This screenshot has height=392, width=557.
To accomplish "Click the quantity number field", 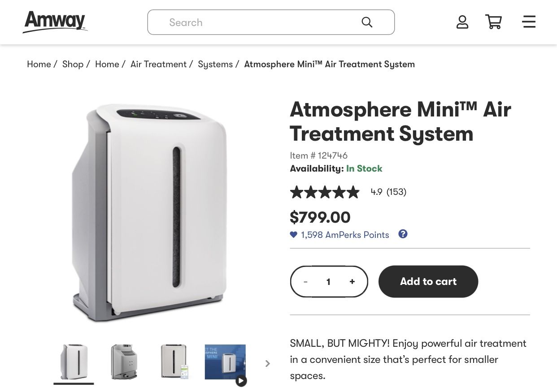I will click(329, 281).
